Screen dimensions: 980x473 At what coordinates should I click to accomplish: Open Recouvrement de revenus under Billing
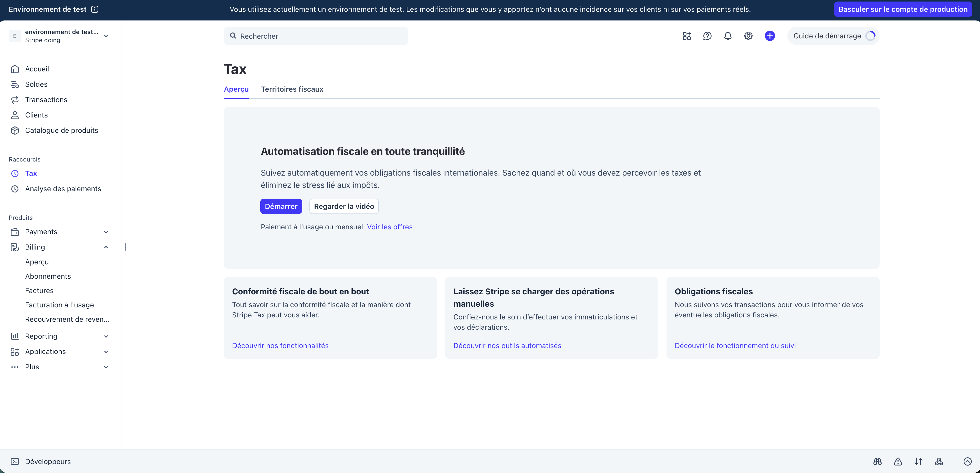pyautogui.click(x=67, y=319)
